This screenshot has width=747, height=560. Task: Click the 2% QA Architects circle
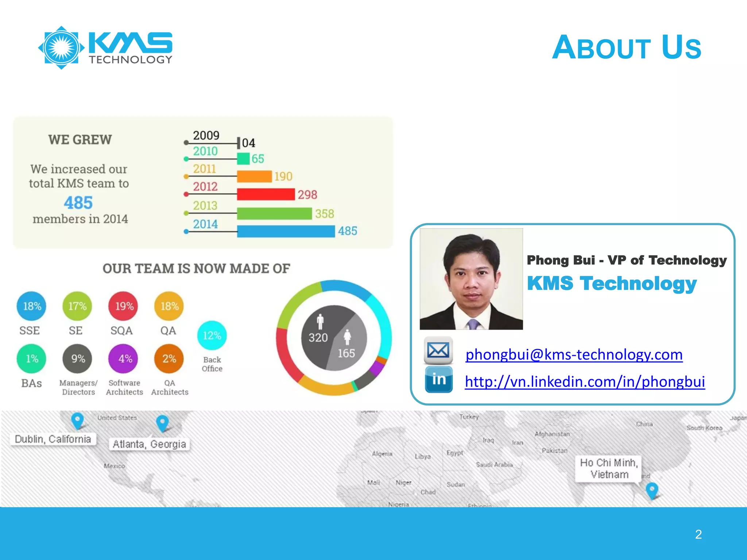coord(169,359)
